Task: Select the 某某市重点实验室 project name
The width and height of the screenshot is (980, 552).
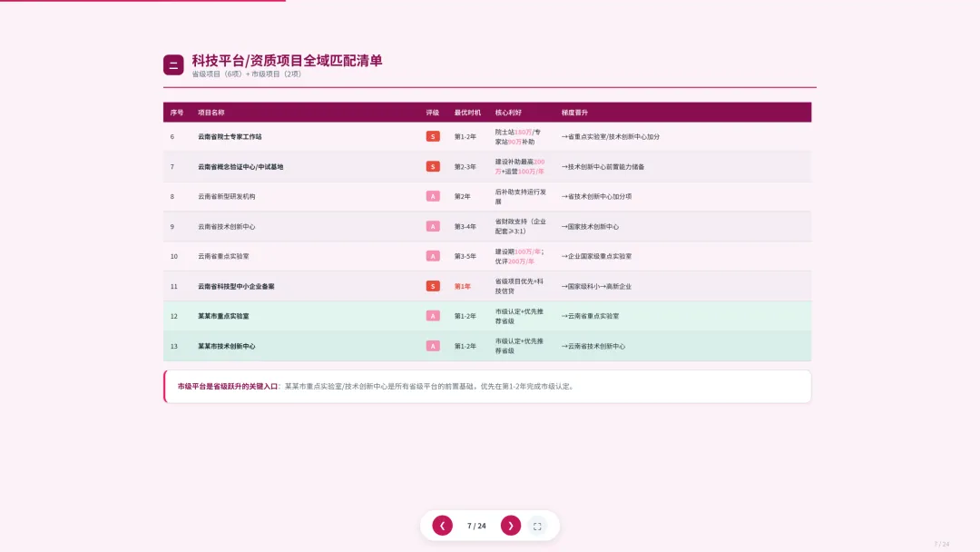Action: (223, 316)
